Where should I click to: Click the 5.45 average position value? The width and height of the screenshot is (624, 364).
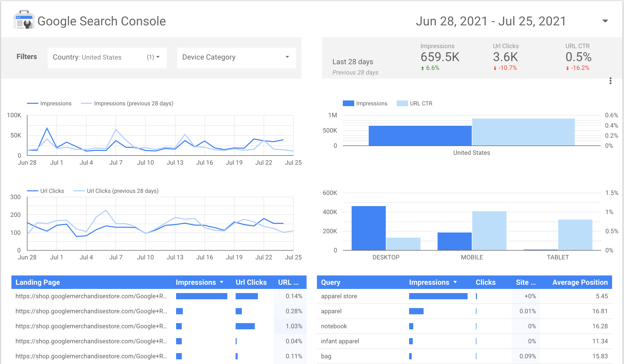tap(602, 296)
